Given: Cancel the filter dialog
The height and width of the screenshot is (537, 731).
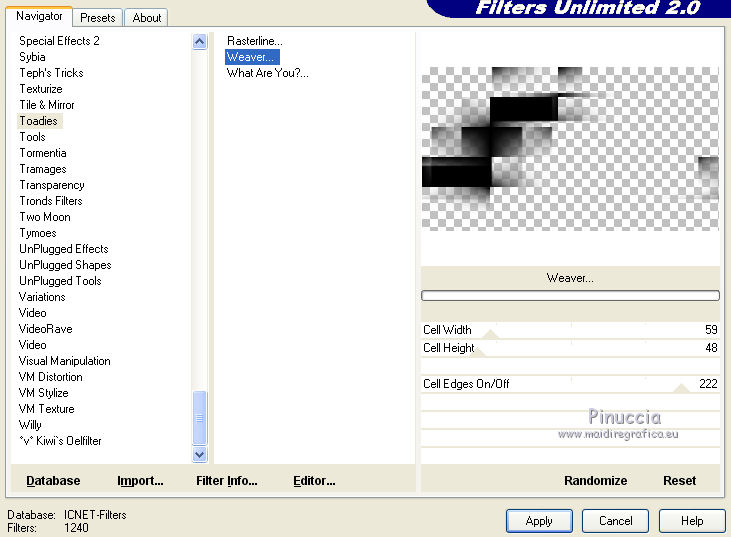Looking at the screenshot, I should [x=615, y=521].
